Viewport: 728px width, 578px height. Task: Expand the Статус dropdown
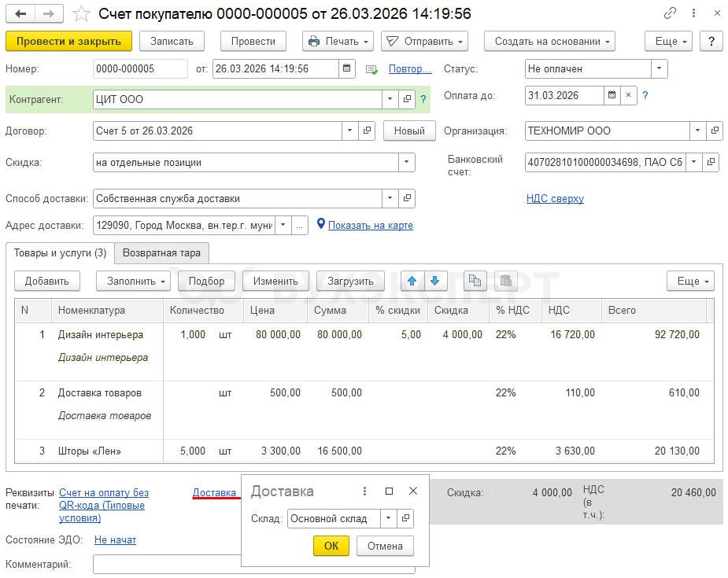[x=659, y=69]
